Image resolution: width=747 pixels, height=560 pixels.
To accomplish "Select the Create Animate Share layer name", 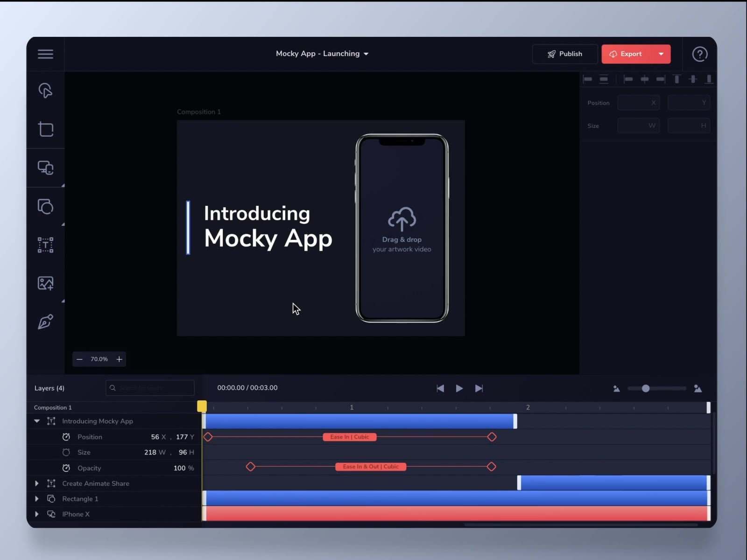I will pos(96,483).
